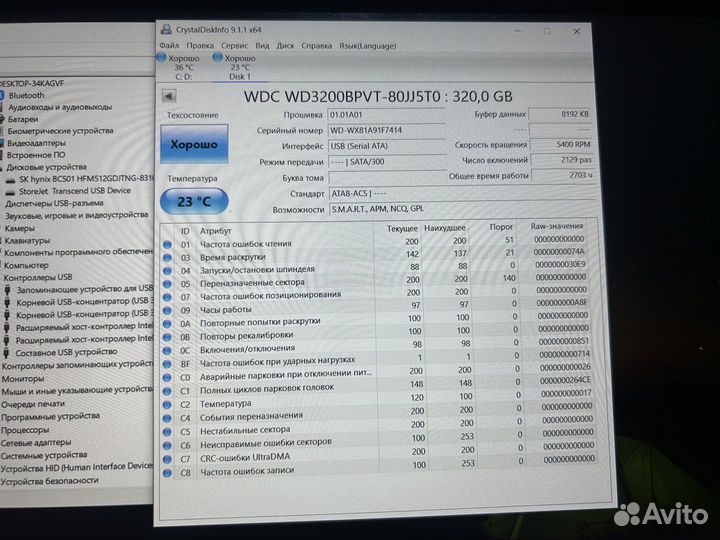Click the Число включений value 2129 раз
Image resolution: width=720 pixels, height=540 pixels.
[562, 160]
